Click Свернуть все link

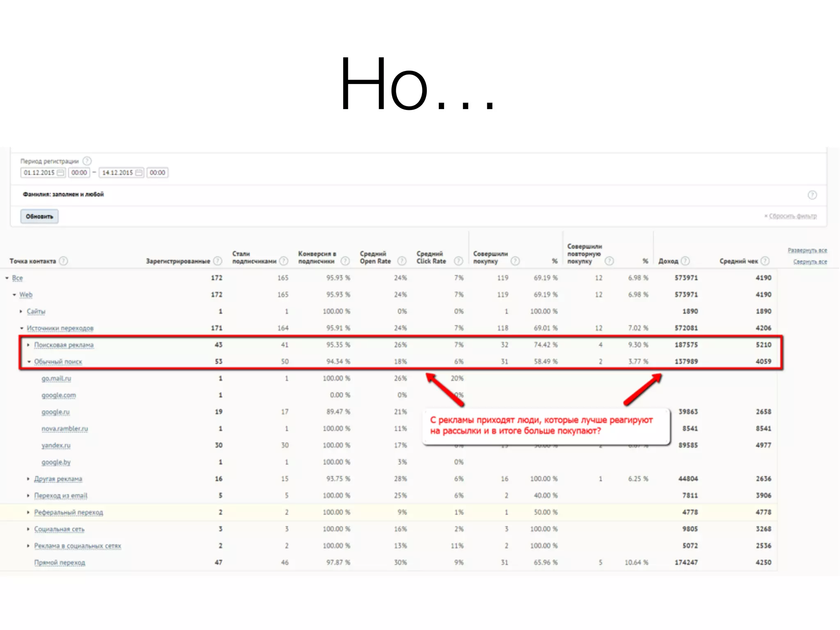(810, 262)
